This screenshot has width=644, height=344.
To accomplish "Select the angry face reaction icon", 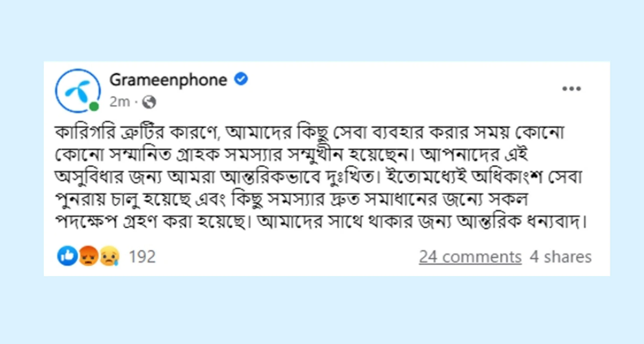I will point(88,256).
